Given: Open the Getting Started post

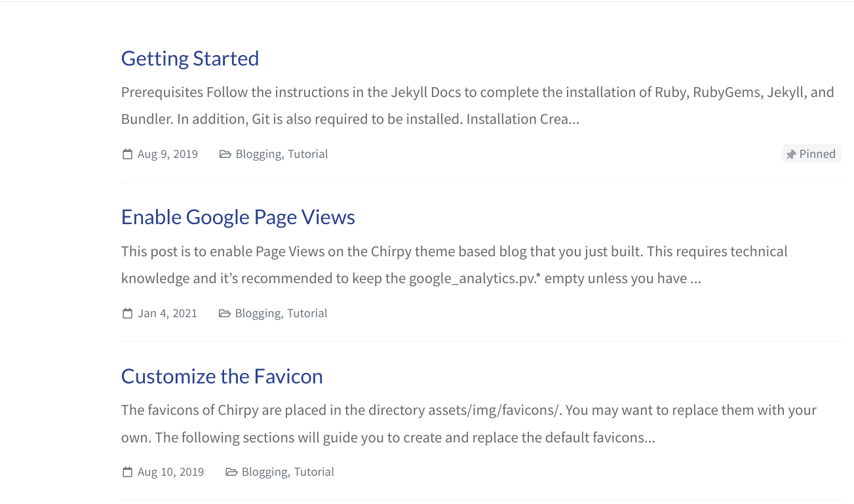Looking at the screenshot, I should click(x=190, y=58).
